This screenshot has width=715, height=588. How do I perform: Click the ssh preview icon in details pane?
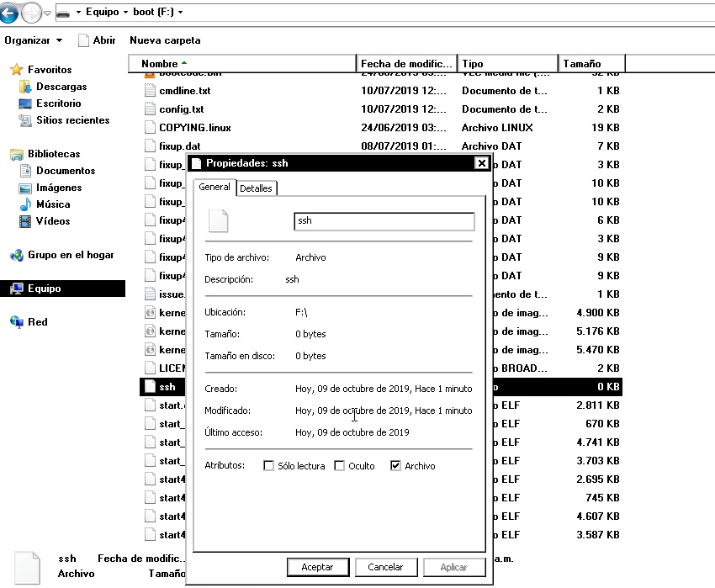(x=27, y=568)
